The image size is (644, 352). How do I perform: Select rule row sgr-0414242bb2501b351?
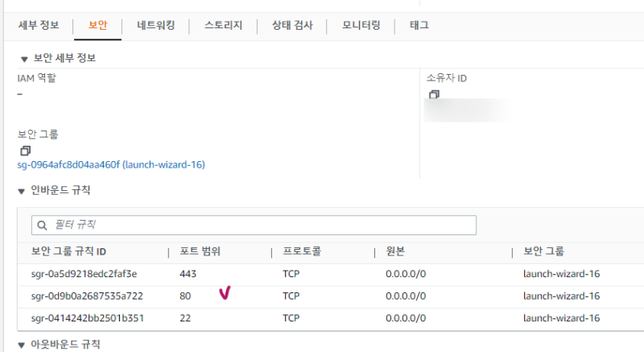coord(87,318)
